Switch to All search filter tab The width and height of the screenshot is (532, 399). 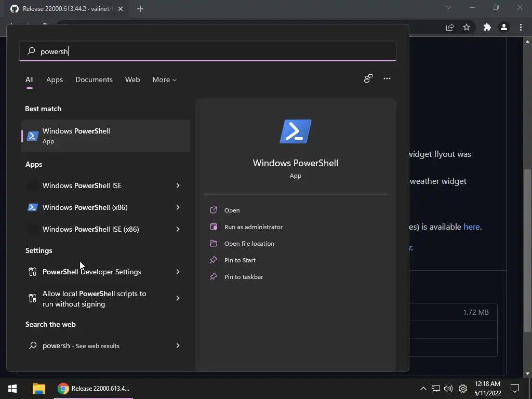(x=30, y=79)
